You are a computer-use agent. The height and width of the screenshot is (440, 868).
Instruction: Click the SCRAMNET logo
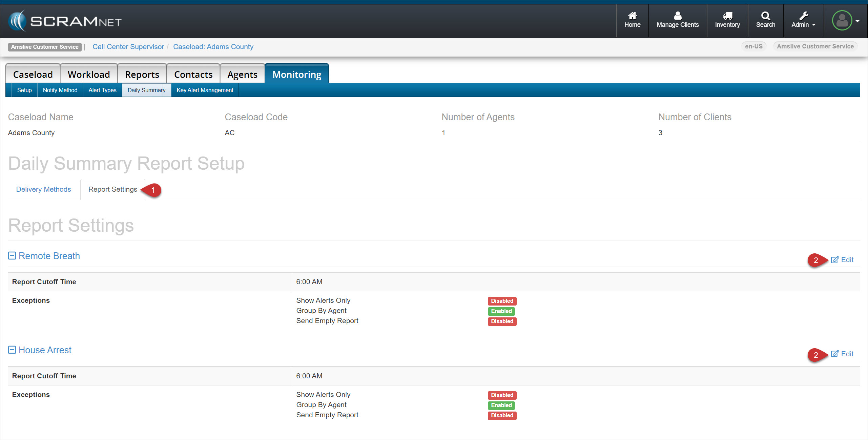(x=65, y=21)
